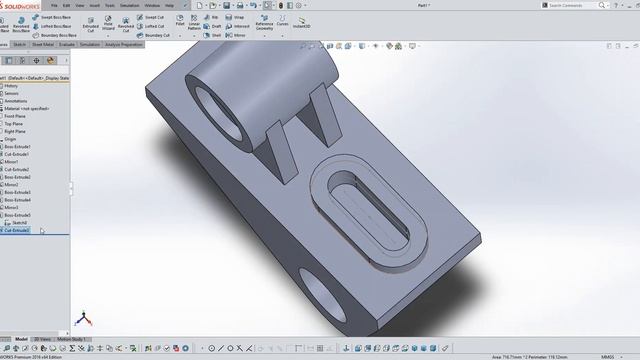The height and width of the screenshot is (360, 640).
Task: Pick the Lofted Cut tool
Action: (151, 26)
